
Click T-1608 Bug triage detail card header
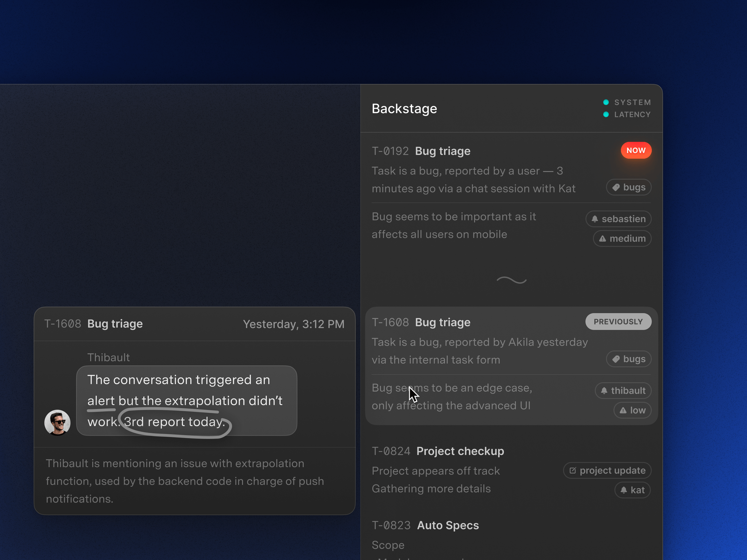[115, 324]
